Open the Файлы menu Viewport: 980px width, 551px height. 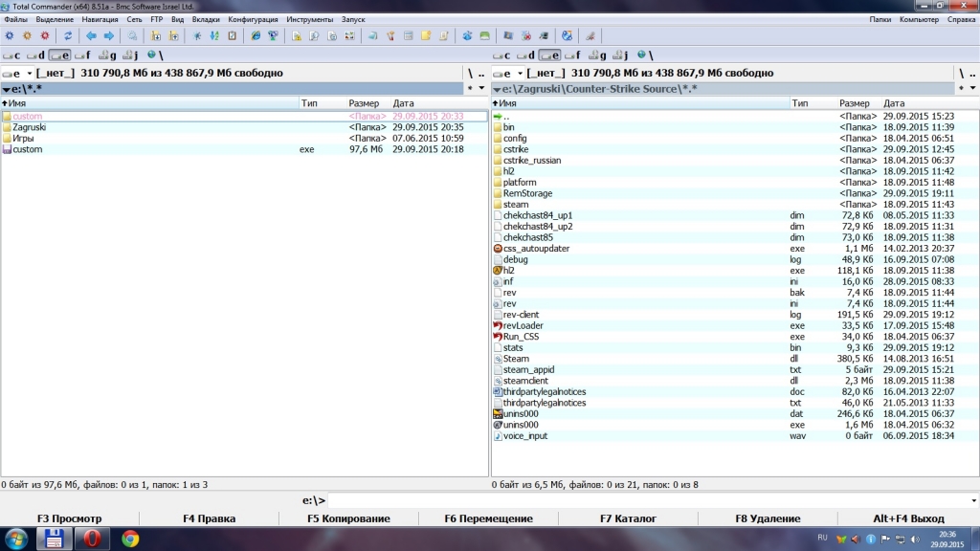(15, 19)
